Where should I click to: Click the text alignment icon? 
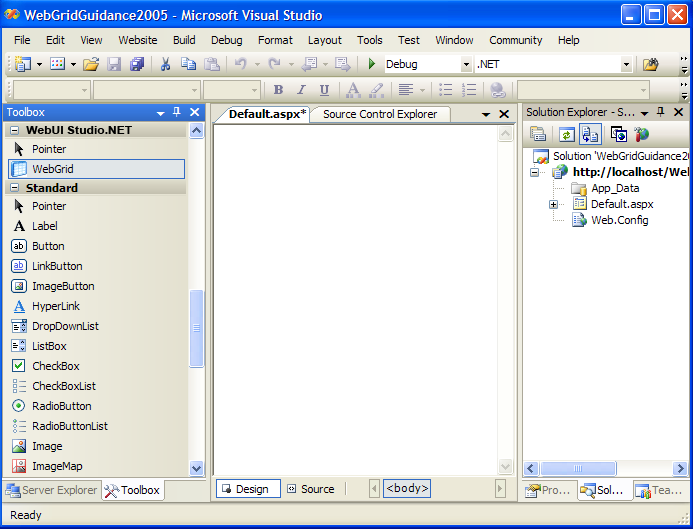[x=406, y=90]
